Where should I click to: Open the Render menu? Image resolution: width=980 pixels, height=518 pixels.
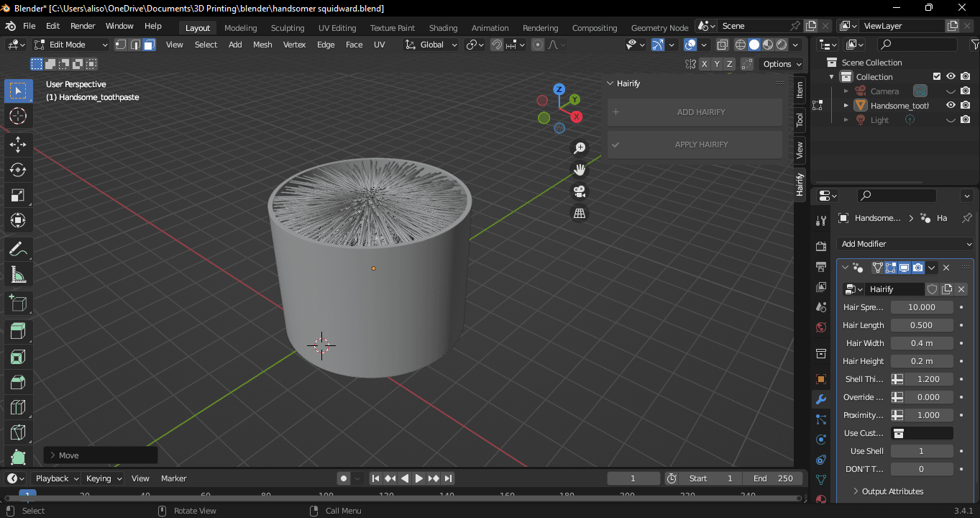point(83,26)
